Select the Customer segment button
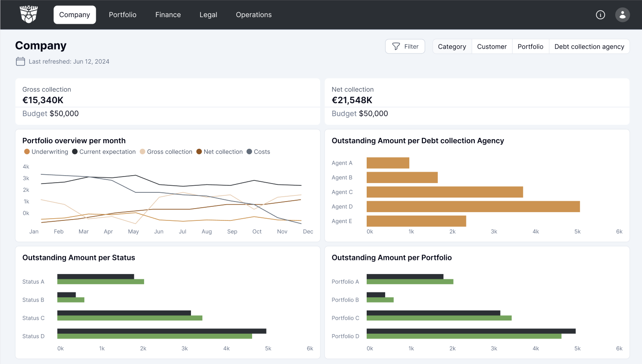 492,47
